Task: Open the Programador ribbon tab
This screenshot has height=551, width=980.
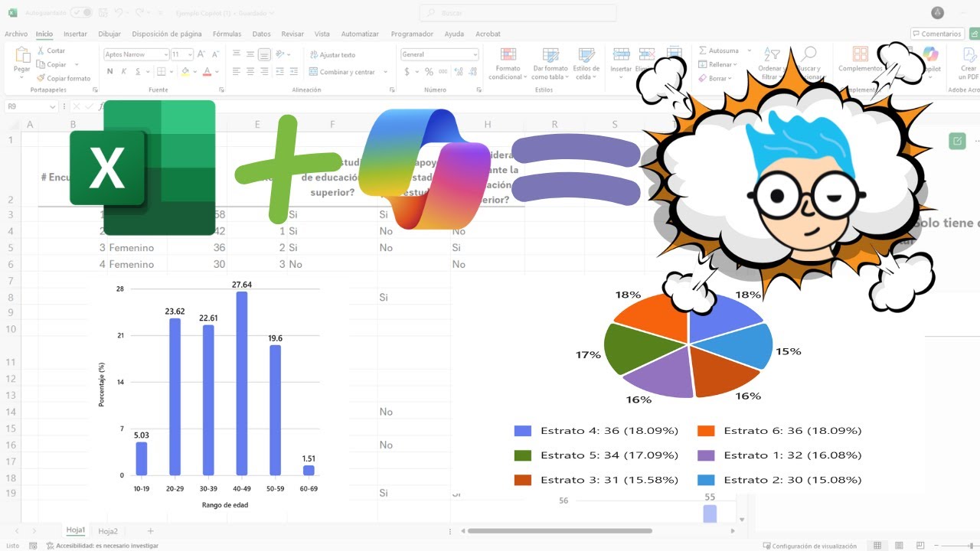Action: point(412,34)
